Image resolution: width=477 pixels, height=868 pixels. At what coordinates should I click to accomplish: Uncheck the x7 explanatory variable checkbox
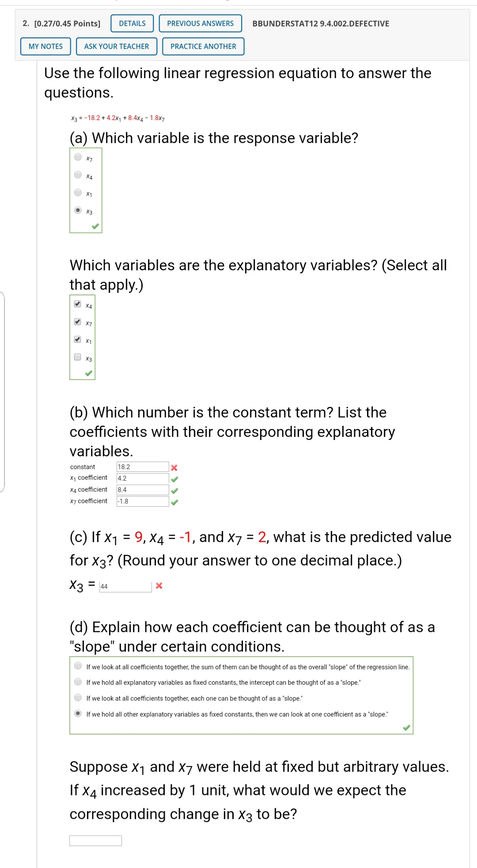click(76, 322)
